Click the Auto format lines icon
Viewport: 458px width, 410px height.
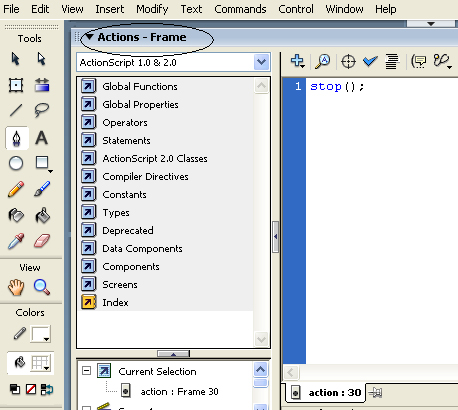[x=392, y=62]
